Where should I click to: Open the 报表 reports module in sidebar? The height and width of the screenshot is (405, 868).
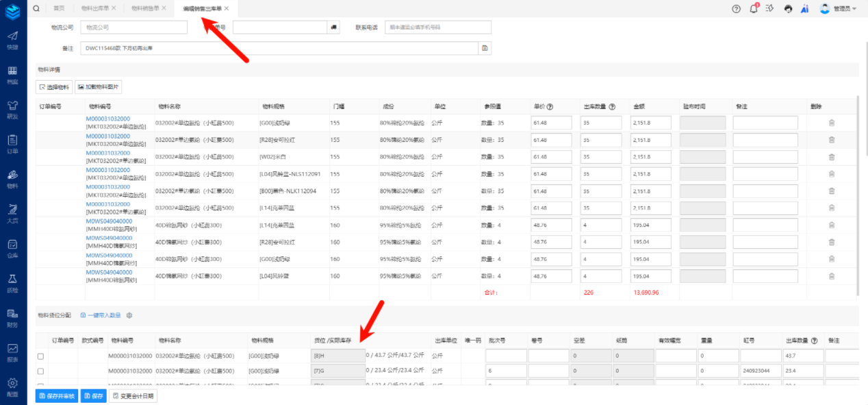tap(12, 352)
